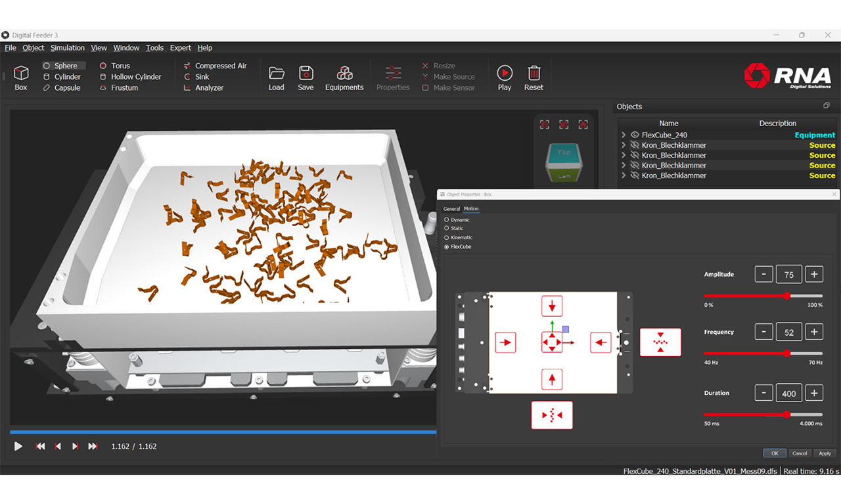Viewport: 841px width, 504px height.
Task: Confirm Object Properties with OK
Action: pos(775,453)
